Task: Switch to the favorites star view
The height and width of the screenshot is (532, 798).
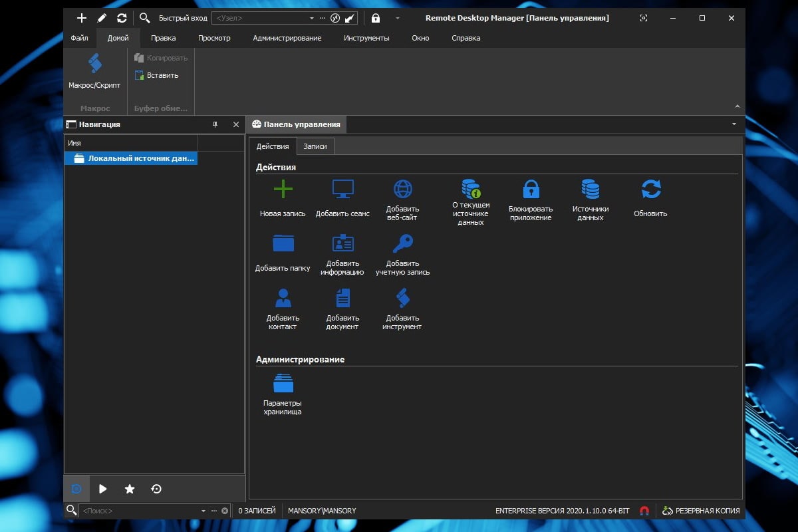Action: pyautogui.click(x=130, y=489)
